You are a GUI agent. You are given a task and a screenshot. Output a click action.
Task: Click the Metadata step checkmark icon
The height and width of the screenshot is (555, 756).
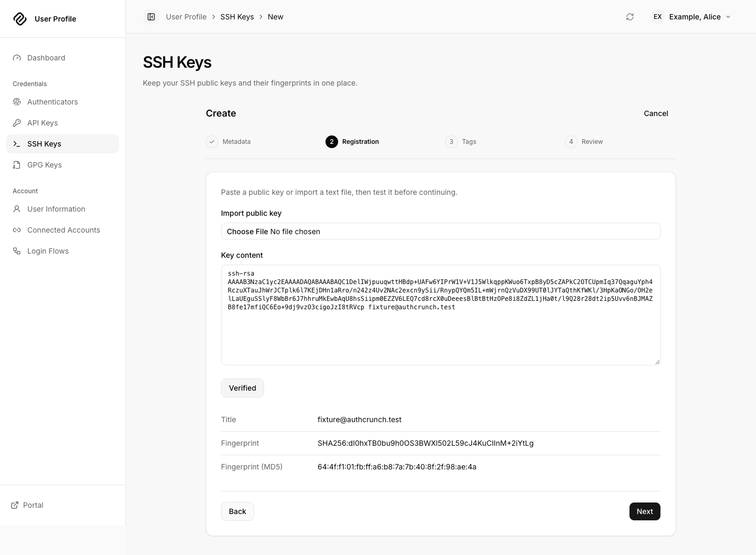212,142
